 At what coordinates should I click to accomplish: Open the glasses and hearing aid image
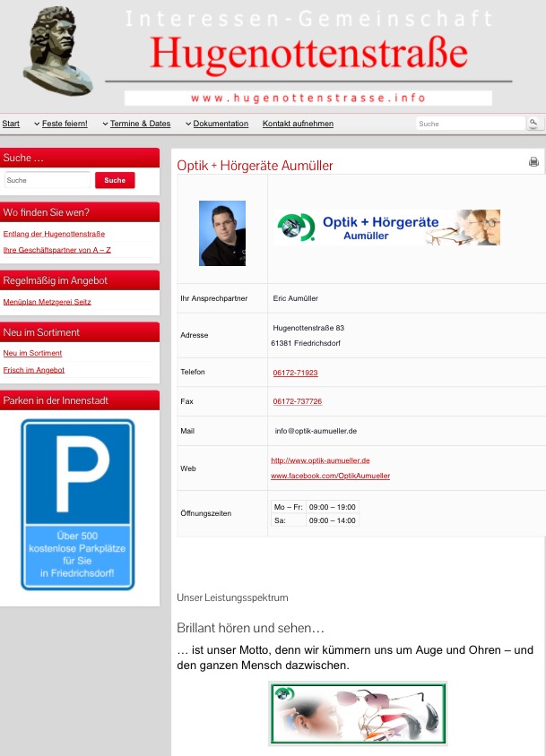(x=358, y=714)
